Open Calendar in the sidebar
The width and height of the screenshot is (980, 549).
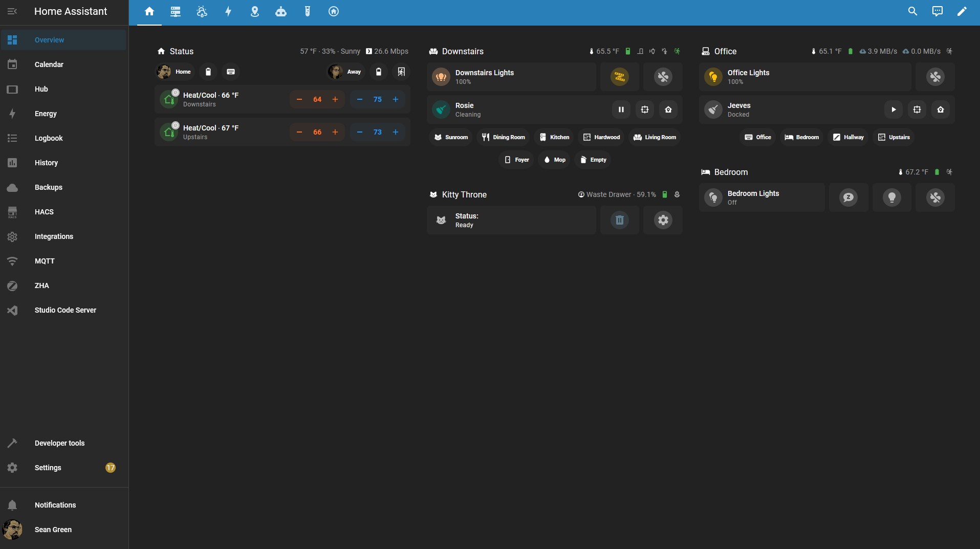coord(63,64)
